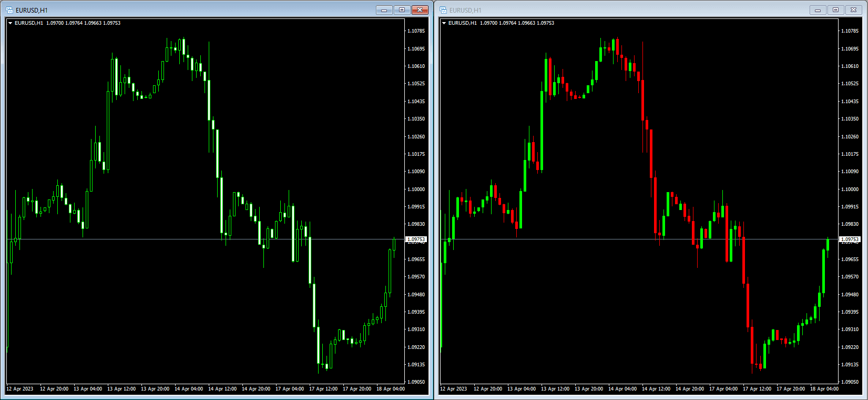Click the 14 Apr 04:00 label on left time axis
The width and height of the screenshot is (868, 400).
pos(189,389)
